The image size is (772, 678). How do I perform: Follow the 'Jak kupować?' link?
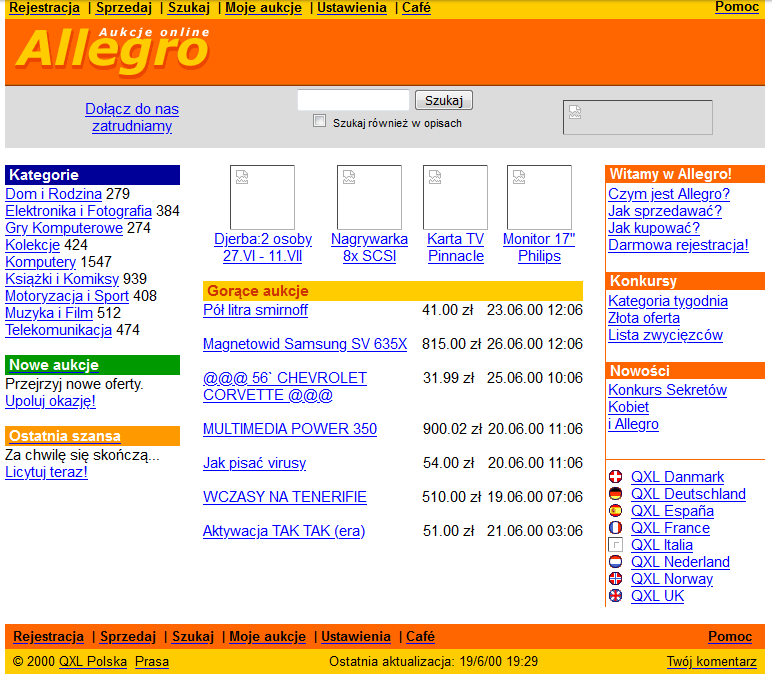pyautogui.click(x=654, y=228)
